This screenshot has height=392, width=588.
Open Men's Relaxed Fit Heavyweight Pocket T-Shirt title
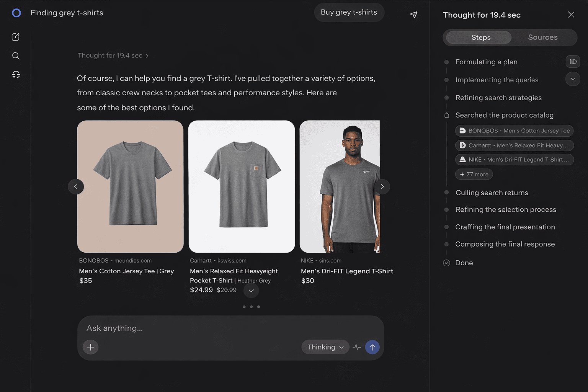(x=234, y=276)
